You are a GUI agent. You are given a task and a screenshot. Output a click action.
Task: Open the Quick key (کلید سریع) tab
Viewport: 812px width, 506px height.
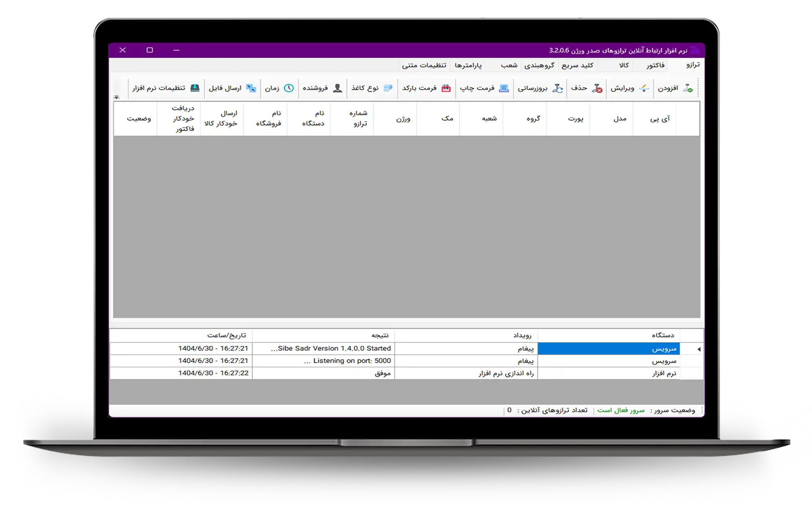click(577, 65)
